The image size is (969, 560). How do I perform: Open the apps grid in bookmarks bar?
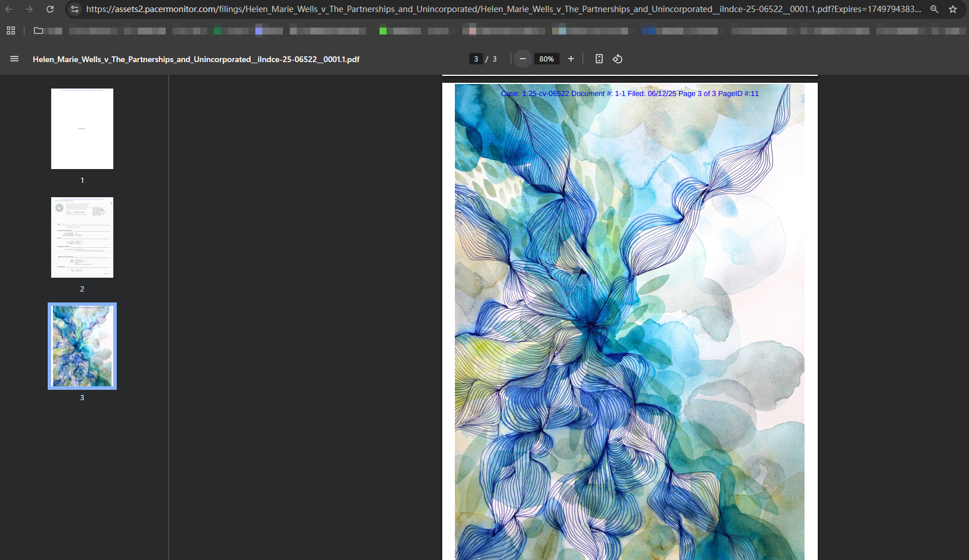click(x=11, y=30)
